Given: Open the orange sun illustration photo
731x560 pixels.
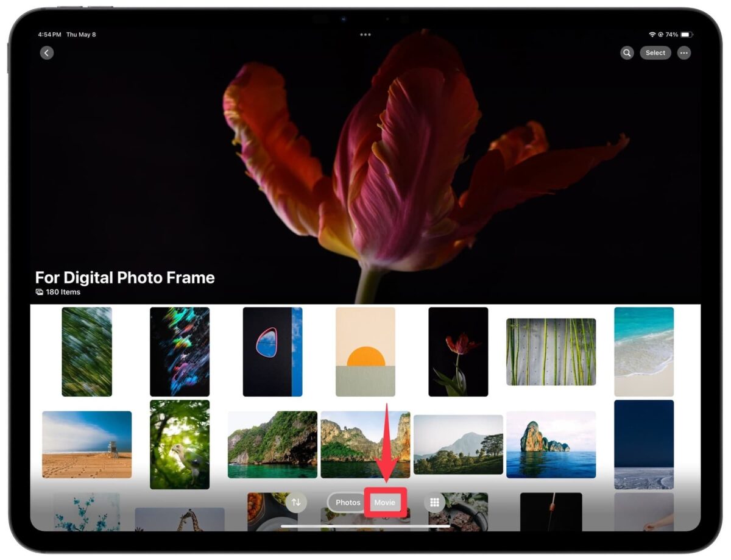Looking at the screenshot, I should [365, 352].
